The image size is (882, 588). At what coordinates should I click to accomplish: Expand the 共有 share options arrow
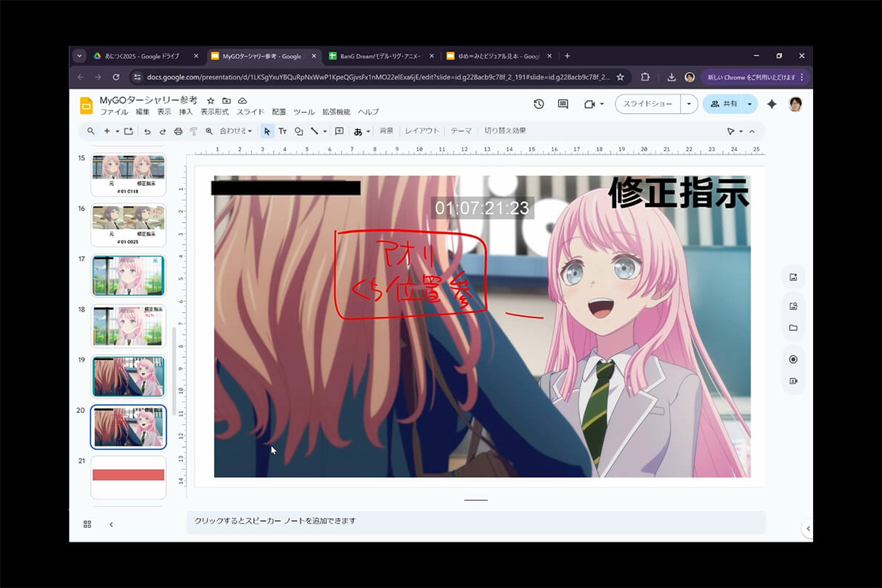tap(749, 105)
